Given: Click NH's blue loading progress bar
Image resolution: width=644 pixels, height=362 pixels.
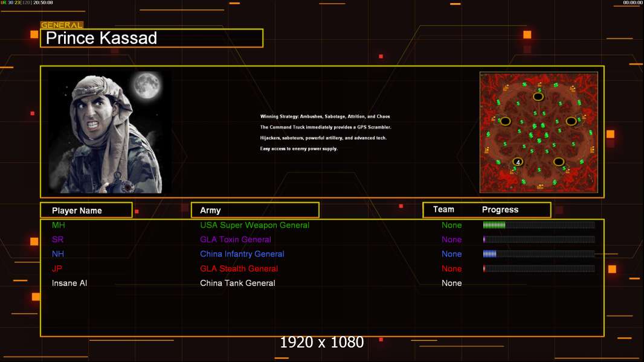Looking at the screenshot, I should 539,254.
